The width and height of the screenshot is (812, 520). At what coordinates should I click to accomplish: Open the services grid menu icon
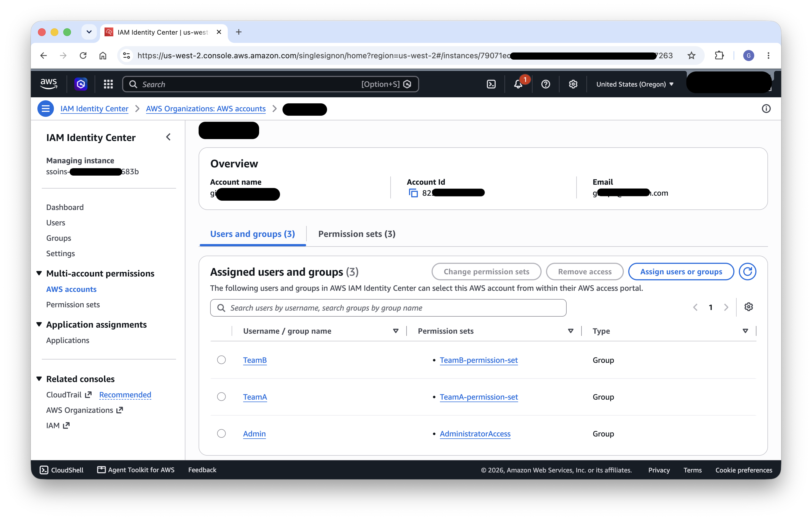click(108, 84)
